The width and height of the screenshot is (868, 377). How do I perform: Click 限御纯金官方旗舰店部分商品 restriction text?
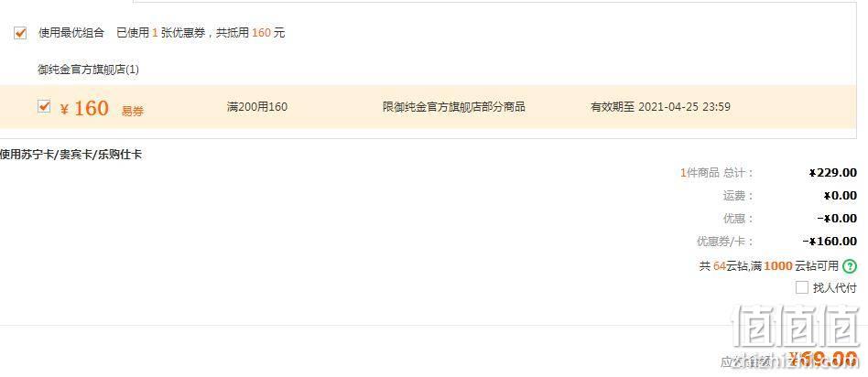[454, 107]
